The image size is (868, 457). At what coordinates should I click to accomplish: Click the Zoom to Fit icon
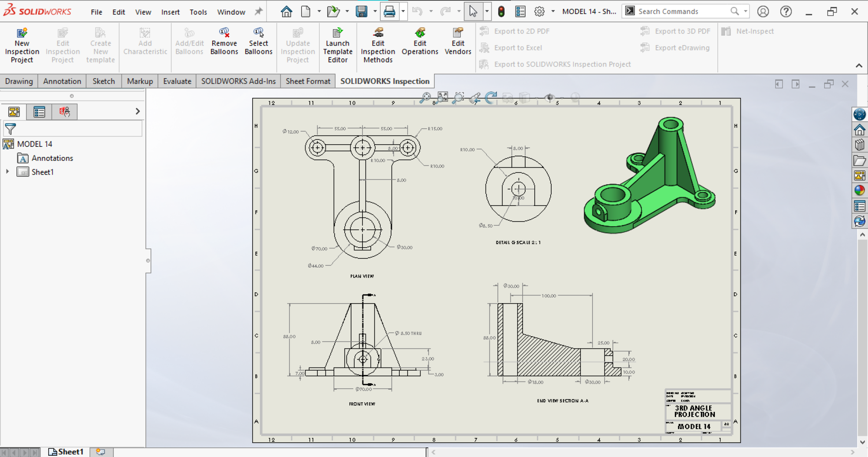(442, 97)
